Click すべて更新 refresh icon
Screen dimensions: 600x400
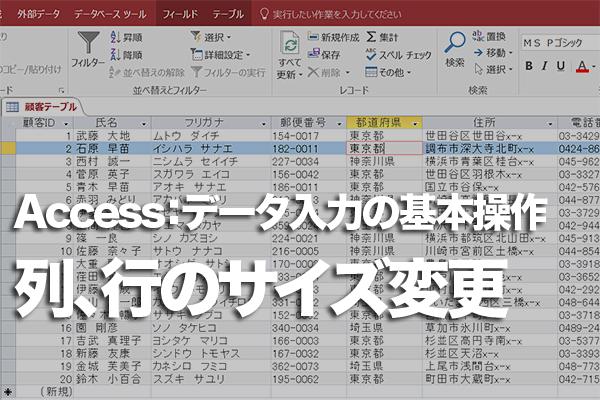point(290,43)
